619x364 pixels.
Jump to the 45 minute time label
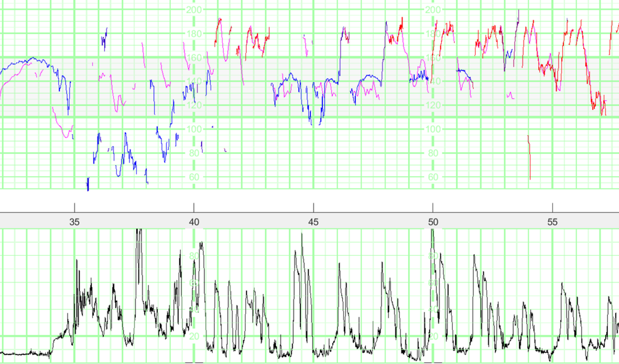tap(314, 222)
